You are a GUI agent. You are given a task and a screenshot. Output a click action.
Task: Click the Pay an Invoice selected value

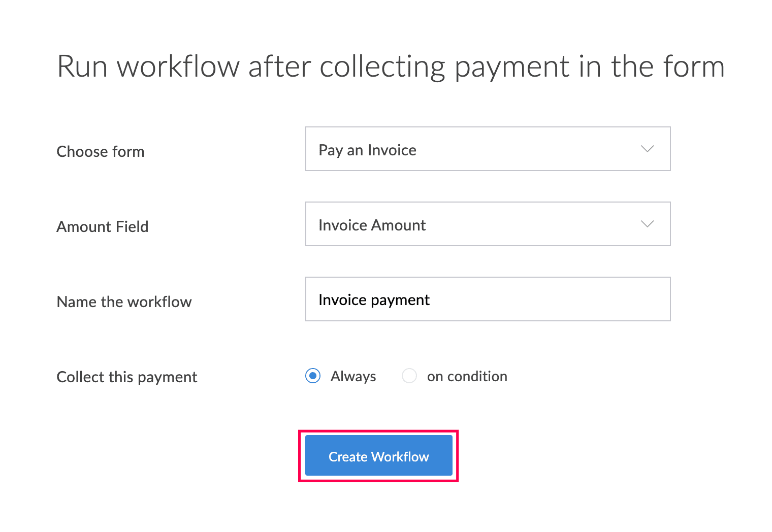click(368, 150)
